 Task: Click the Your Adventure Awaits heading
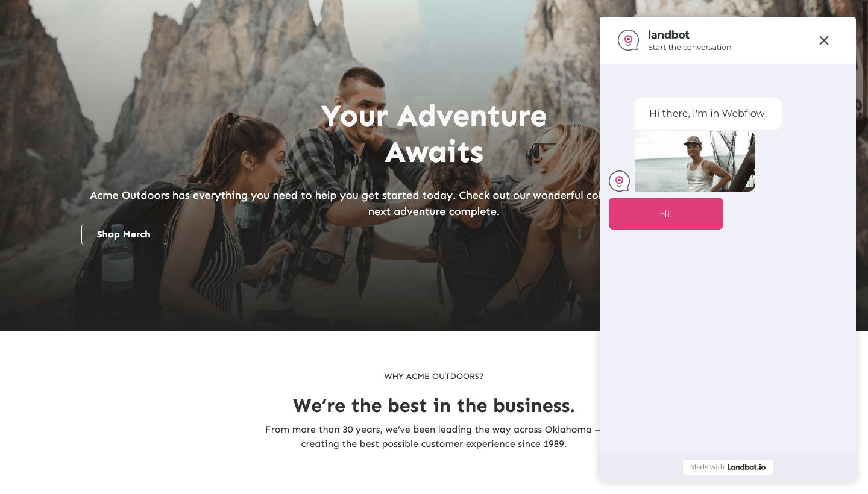(434, 134)
